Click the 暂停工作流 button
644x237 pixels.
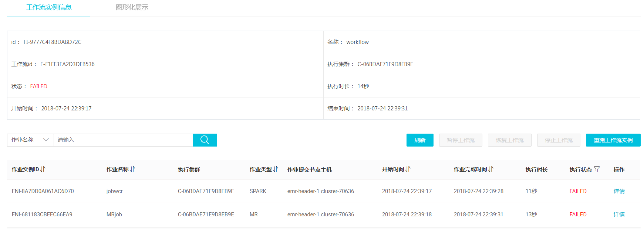point(461,140)
